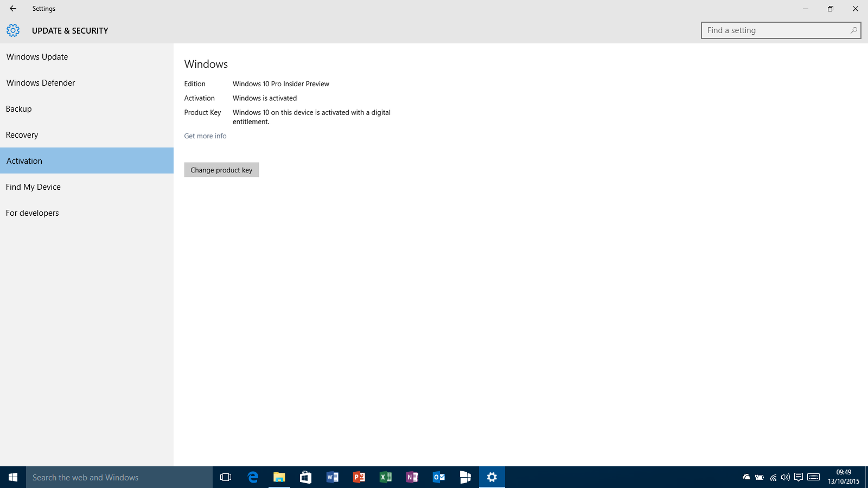
Task: Select Windows Defender in the sidebar
Action: pos(87,82)
